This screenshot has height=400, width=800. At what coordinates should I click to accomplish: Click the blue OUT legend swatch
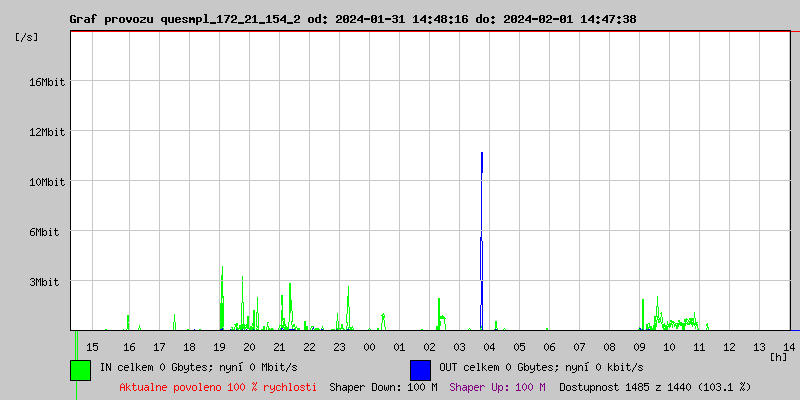click(420, 369)
